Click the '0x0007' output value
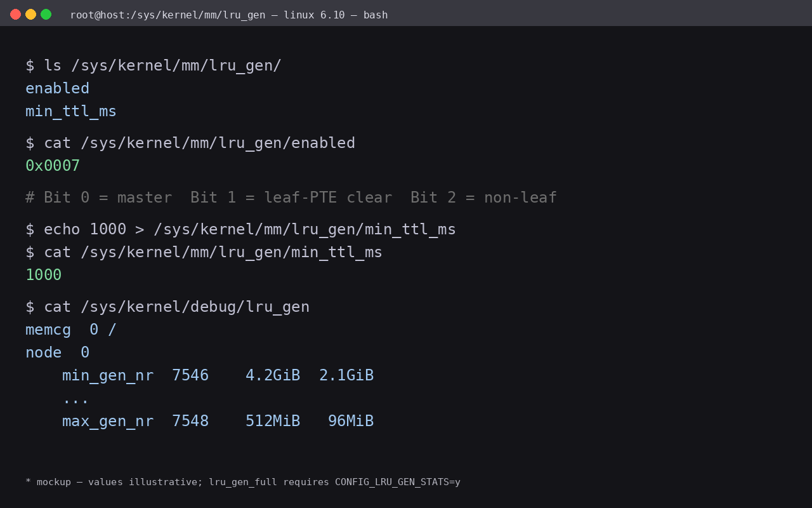Image resolution: width=812 pixels, height=508 pixels. (53, 166)
